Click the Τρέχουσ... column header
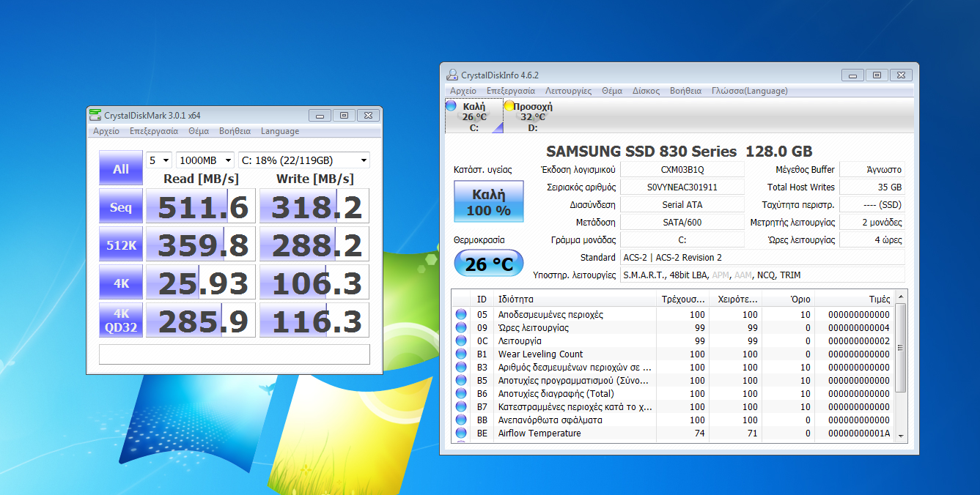This screenshot has height=495, width=980. pos(682,299)
